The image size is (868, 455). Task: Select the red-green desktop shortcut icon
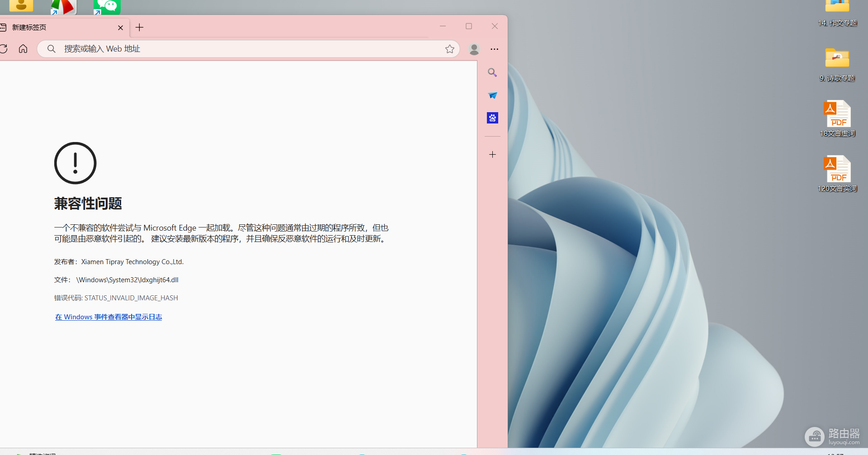coord(64,7)
